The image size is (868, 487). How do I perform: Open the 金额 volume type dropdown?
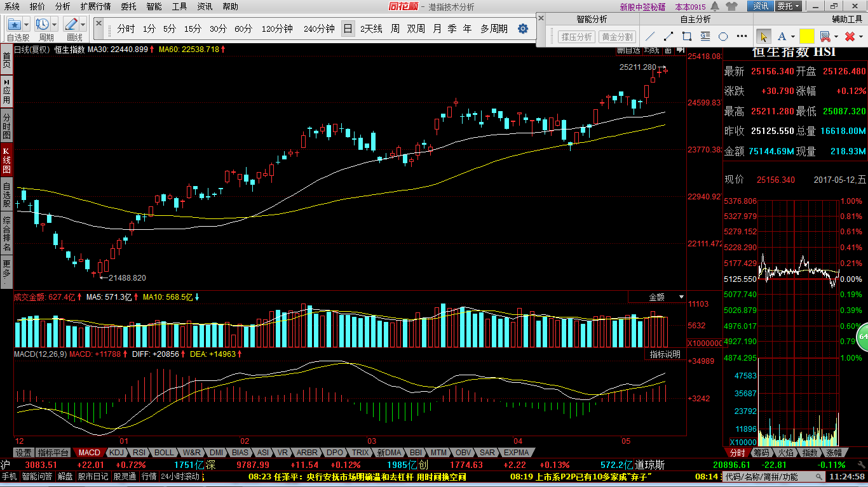[657, 297]
